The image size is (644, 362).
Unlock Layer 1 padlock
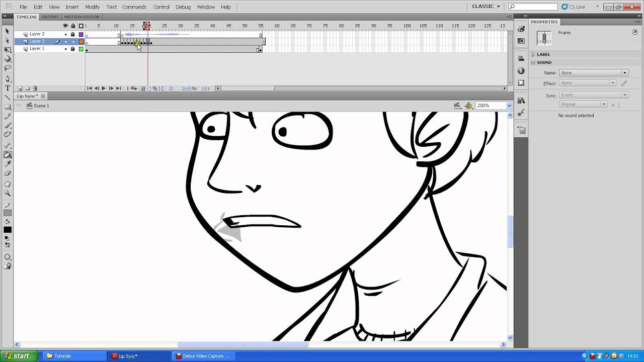[72, 49]
